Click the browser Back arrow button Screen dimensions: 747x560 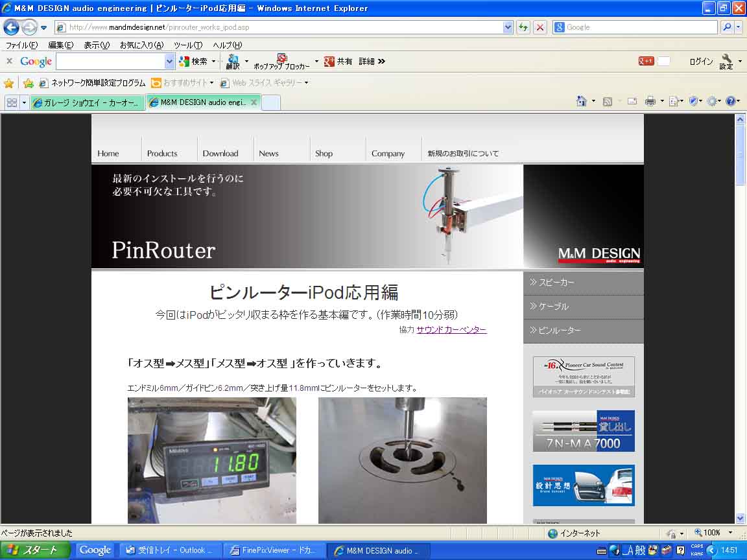click(x=12, y=27)
